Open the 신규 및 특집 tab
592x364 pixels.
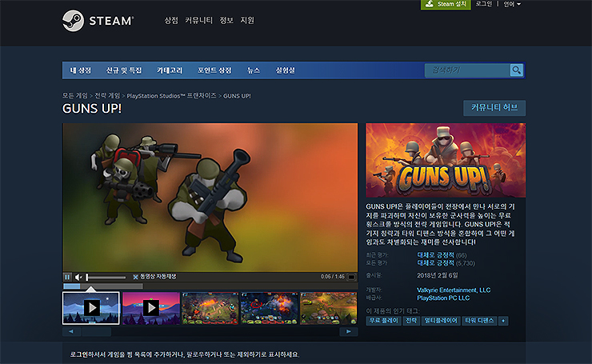124,70
